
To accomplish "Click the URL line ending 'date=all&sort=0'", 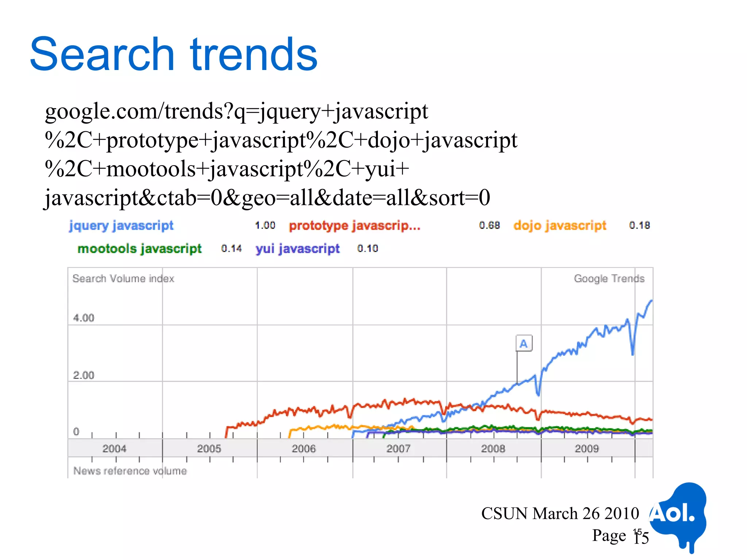I will (267, 198).
